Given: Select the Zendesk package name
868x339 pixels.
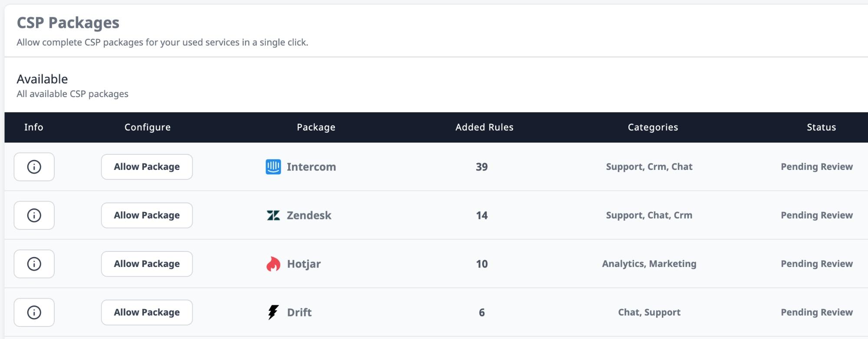Looking at the screenshot, I should coord(309,215).
